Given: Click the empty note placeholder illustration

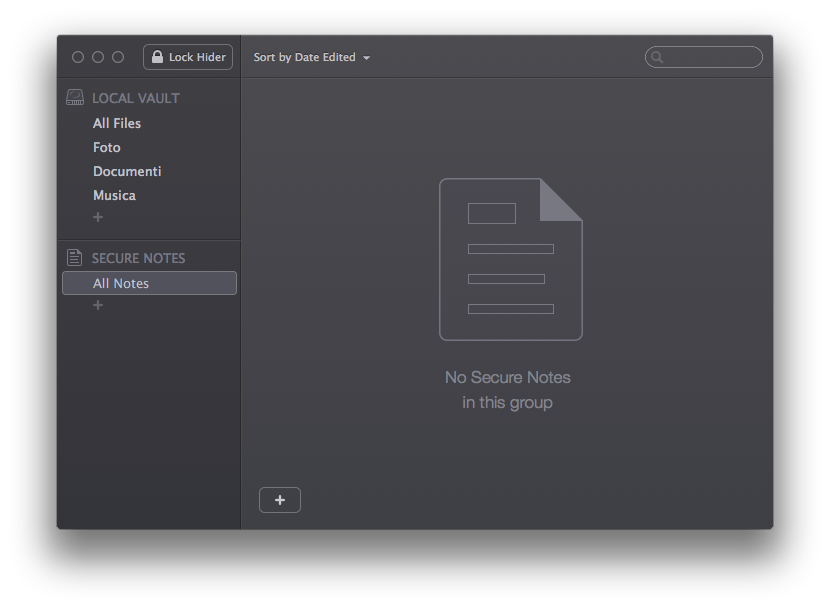Looking at the screenshot, I should tap(511, 259).
